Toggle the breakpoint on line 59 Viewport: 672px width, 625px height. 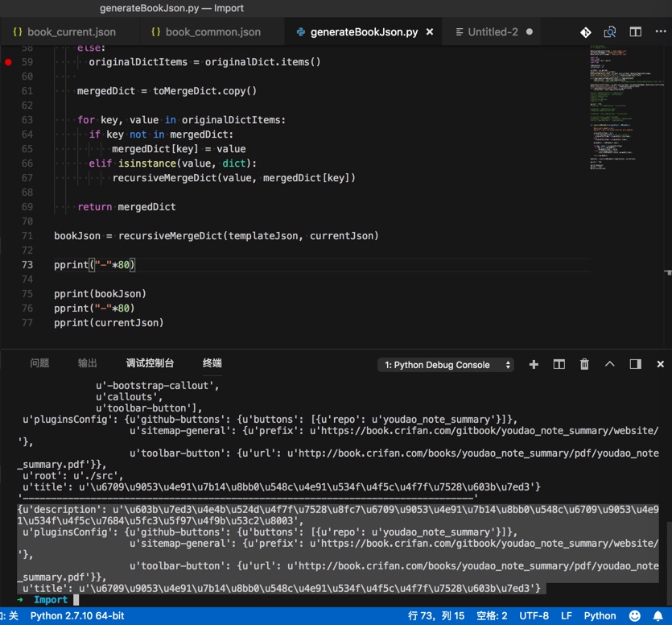click(9, 62)
